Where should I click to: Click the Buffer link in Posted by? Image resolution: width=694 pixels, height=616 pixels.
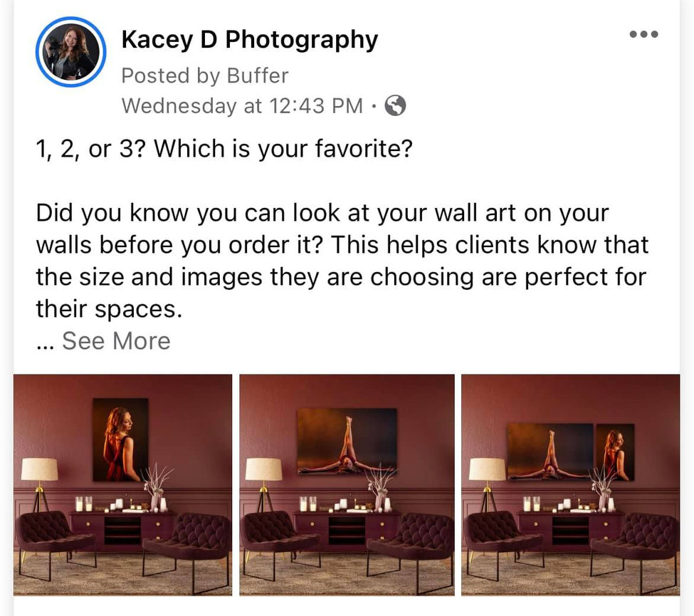click(x=258, y=75)
